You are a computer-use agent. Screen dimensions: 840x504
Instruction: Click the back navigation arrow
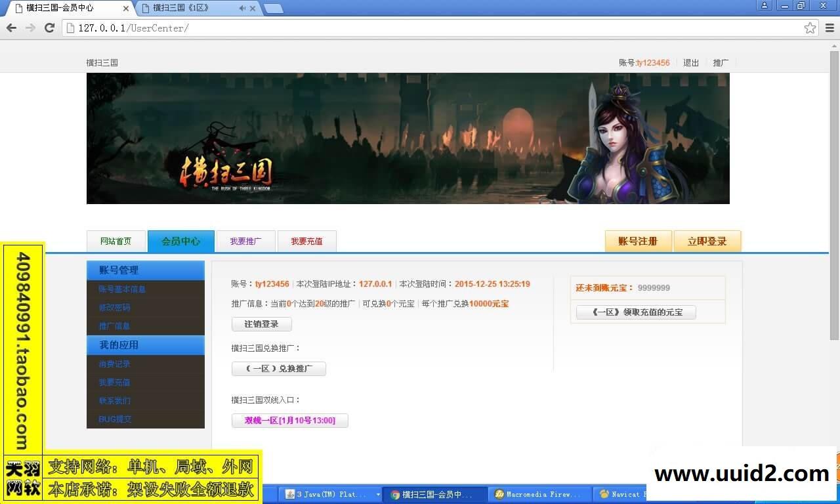(x=10, y=28)
